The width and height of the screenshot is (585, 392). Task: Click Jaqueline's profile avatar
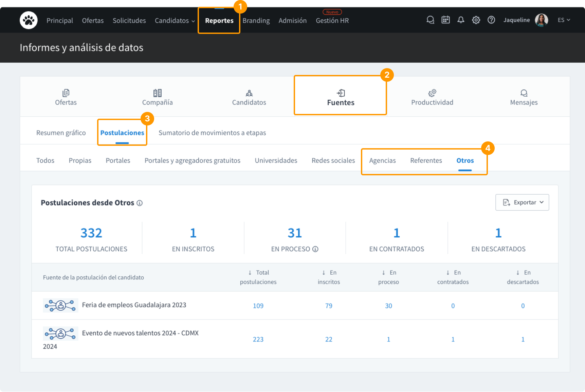coord(541,20)
